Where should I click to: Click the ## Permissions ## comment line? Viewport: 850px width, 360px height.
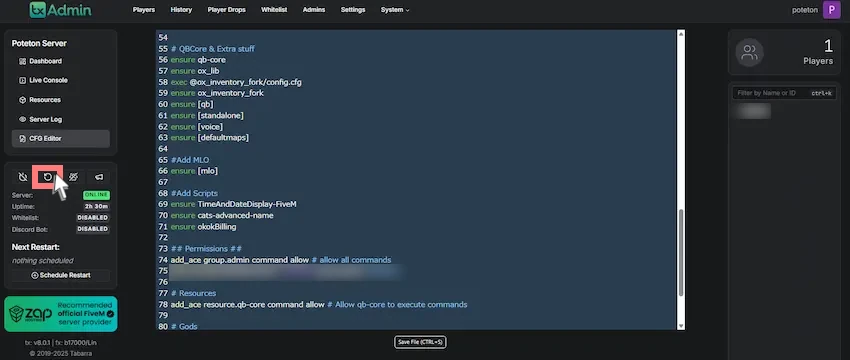point(206,249)
